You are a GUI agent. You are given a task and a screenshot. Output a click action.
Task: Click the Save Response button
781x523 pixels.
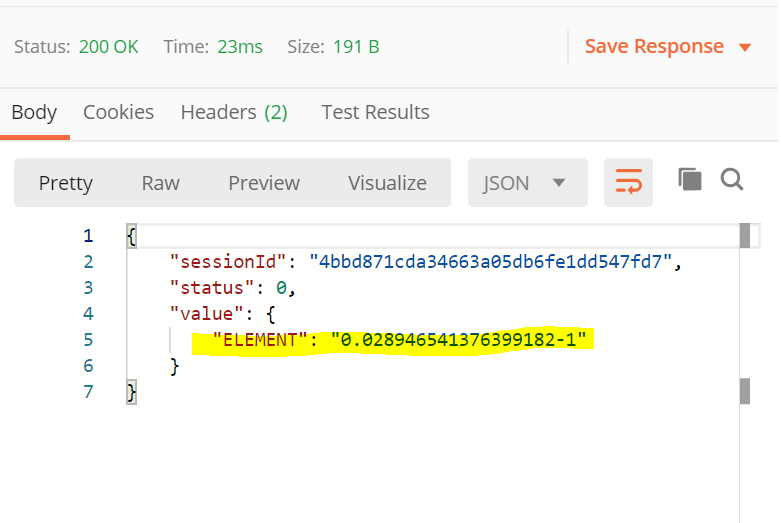[x=654, y=46]
